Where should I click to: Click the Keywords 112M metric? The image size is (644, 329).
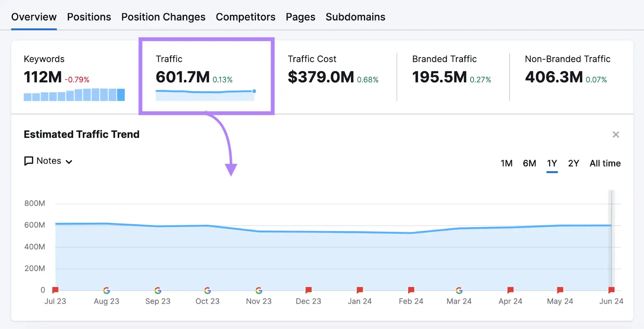point(43,77)
